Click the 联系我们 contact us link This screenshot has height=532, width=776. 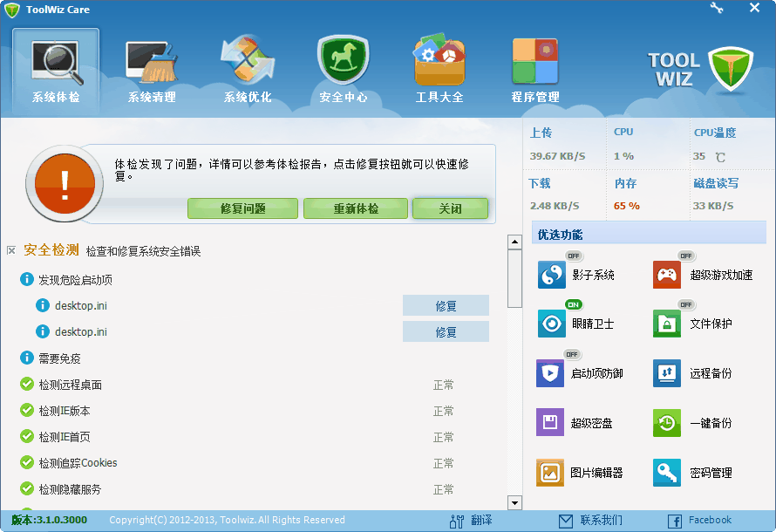point(602,520)
